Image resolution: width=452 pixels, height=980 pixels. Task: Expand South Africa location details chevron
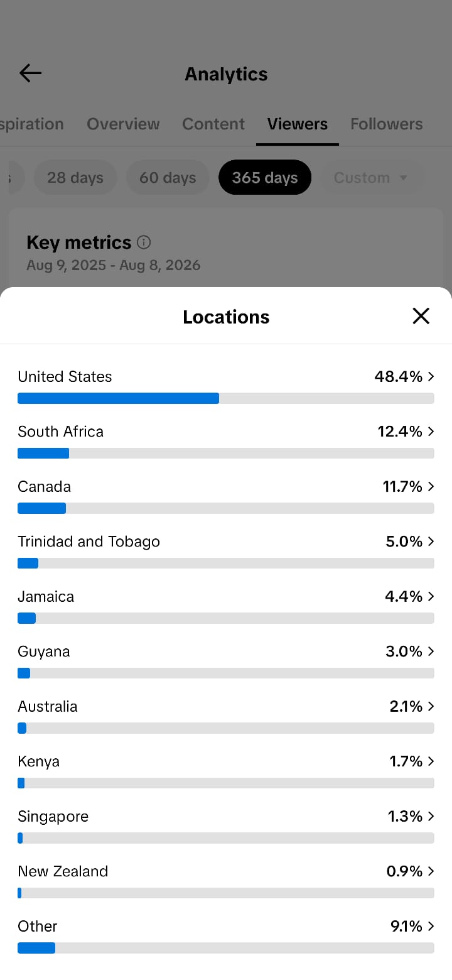click(x=431, y=432)
